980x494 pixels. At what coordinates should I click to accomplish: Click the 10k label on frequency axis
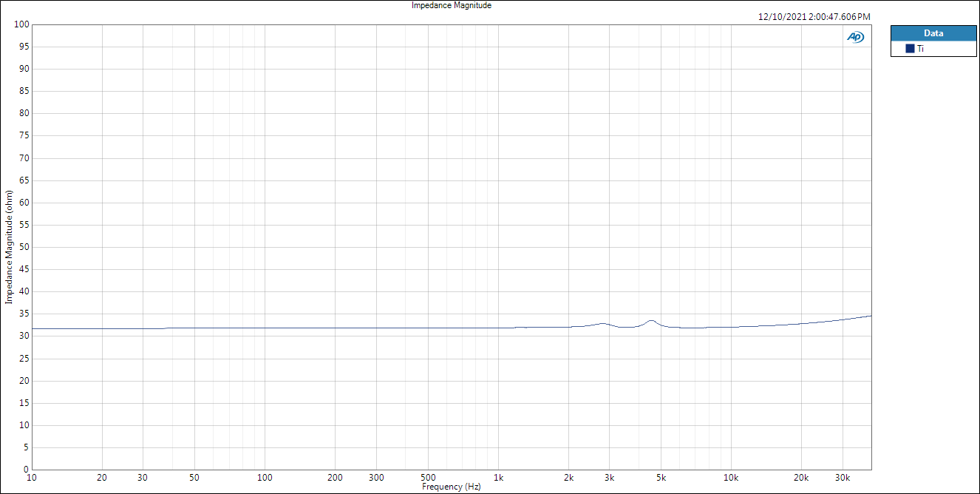pos(731,478)
